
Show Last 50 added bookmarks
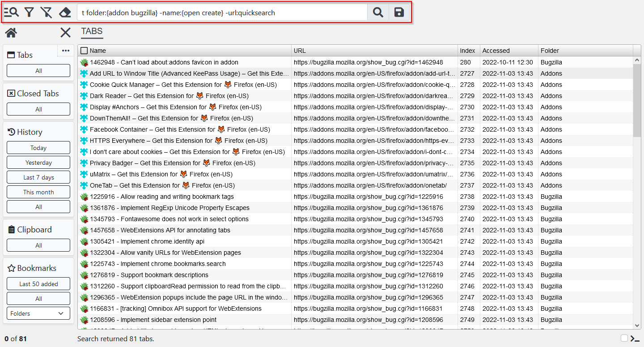[x=38, y=284]
